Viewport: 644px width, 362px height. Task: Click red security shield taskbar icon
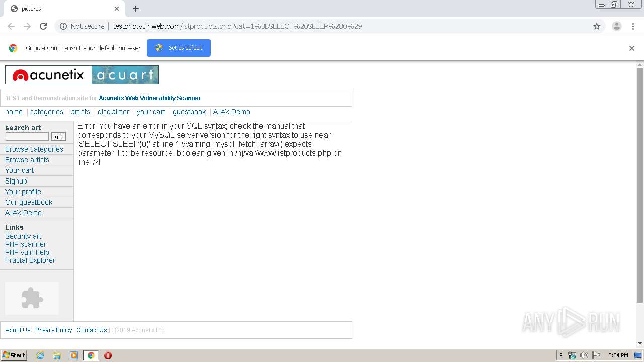108,355
